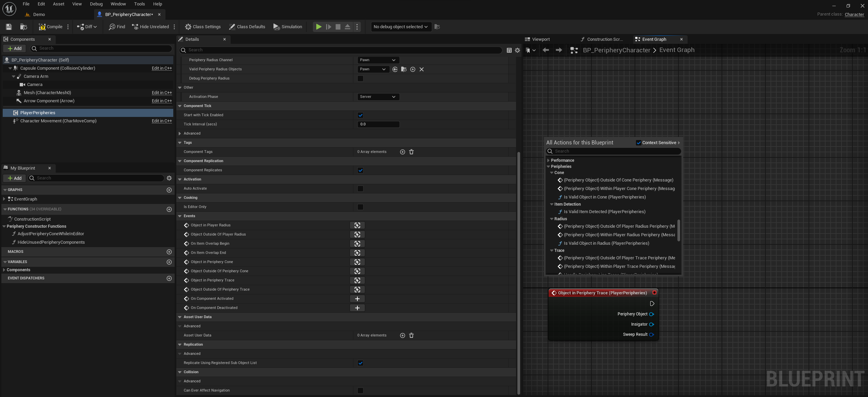Open the debug object selector dropdown
The height and width of the screenshot is (397, 868).
point(401,27)
